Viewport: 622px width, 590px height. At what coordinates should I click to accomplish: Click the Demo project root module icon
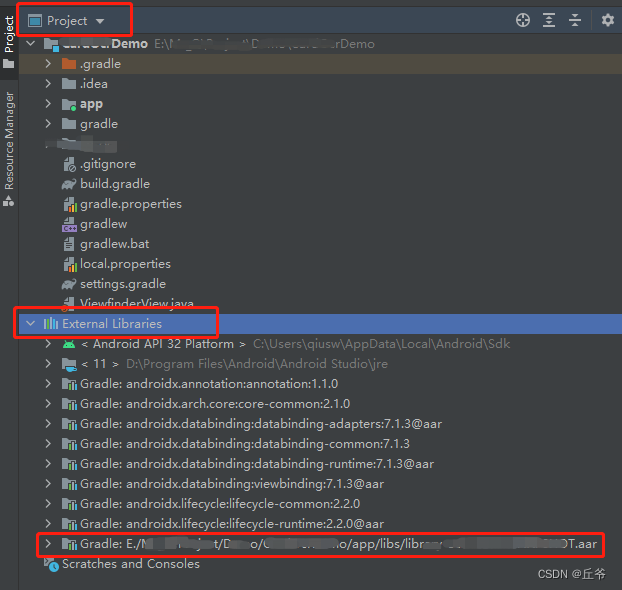pos(51,44)
